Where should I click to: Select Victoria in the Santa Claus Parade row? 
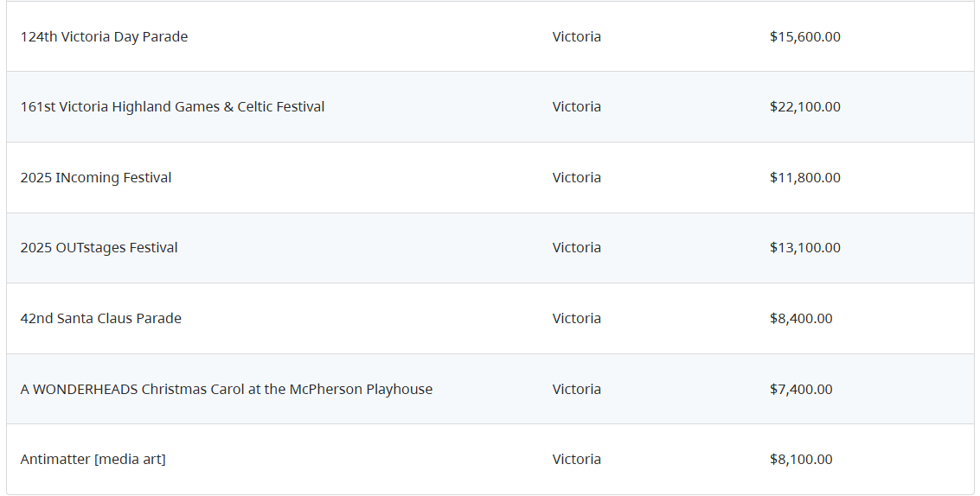577,319
